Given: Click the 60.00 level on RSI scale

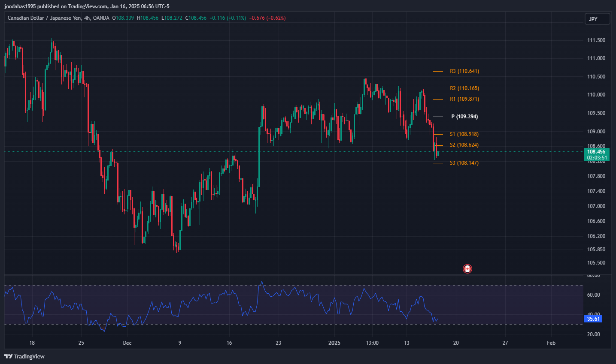Looking at the screenshot, I should (593, 295).
